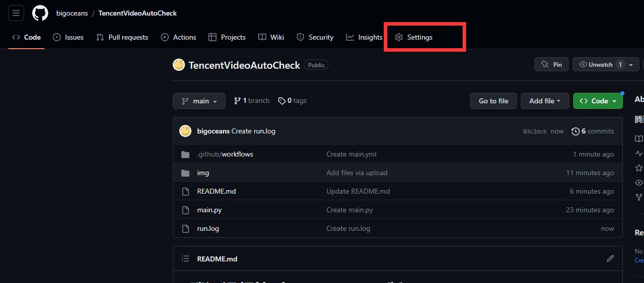Click the '1 minute ago' timestamp
The image size is (644, 283).
click(x=593, y=154)
